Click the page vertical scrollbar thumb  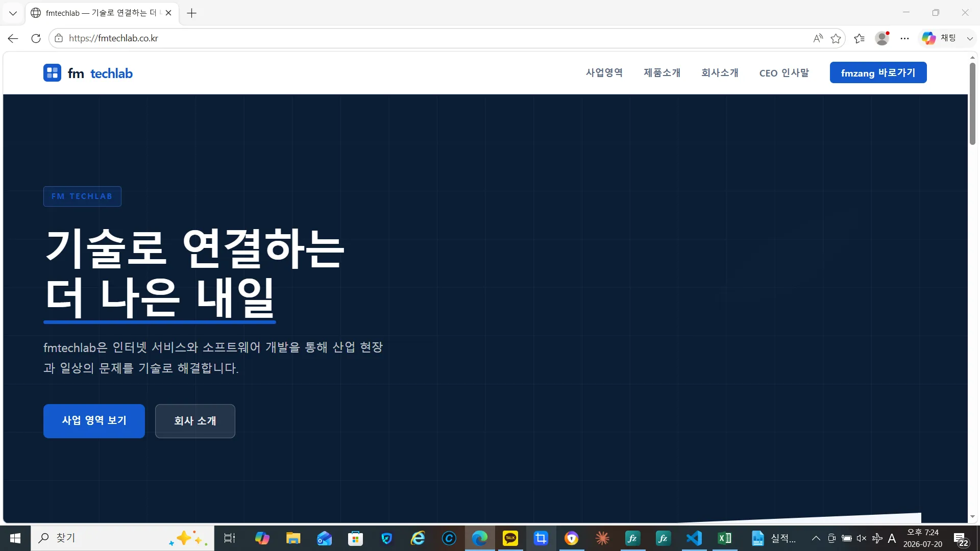pos(972,104)
